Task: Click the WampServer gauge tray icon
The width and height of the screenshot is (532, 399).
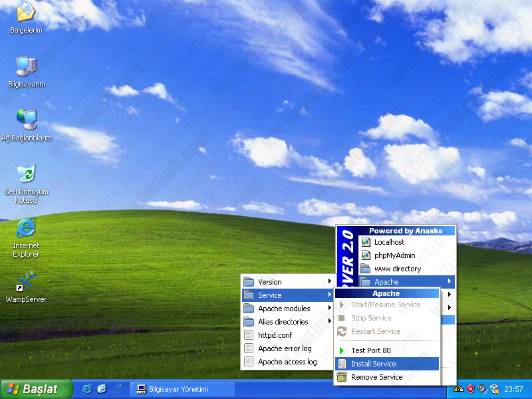Action: pyautogui.click(x=458, y=389)
